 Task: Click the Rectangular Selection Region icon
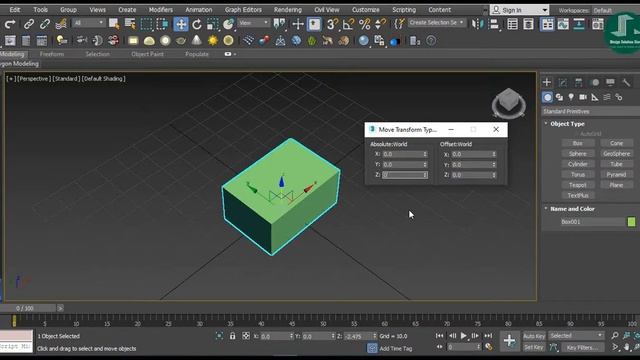click(x=146, y=24)
